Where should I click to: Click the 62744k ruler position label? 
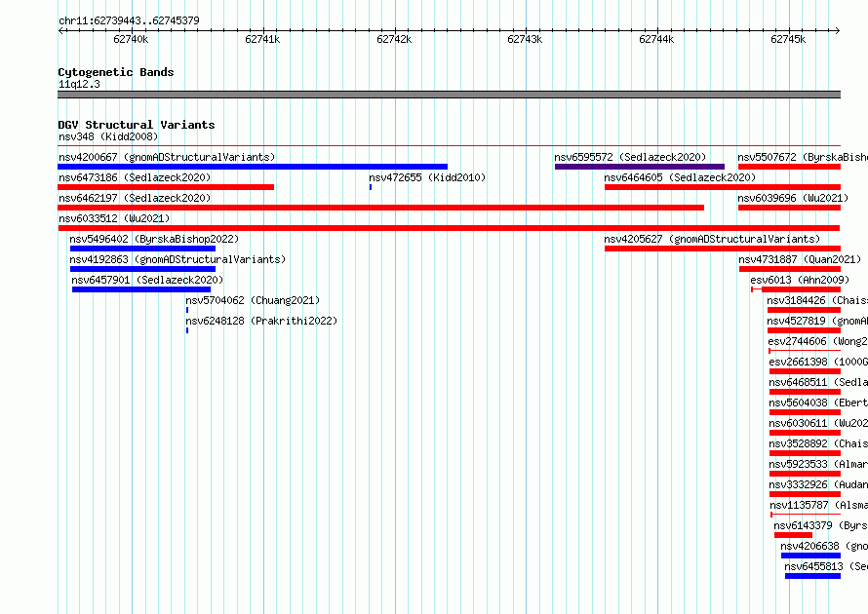[656, 39]
